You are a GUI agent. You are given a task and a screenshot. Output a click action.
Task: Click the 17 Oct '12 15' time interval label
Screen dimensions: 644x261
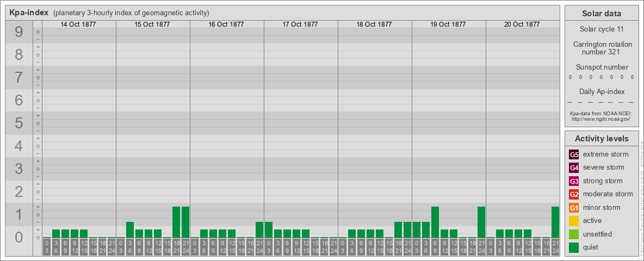pos(306,247)
